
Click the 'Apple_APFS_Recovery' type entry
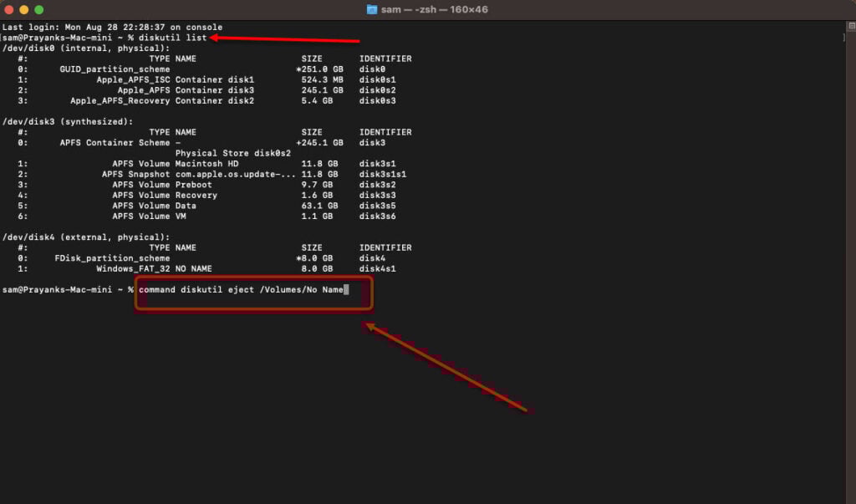click(x=120, y=100)
